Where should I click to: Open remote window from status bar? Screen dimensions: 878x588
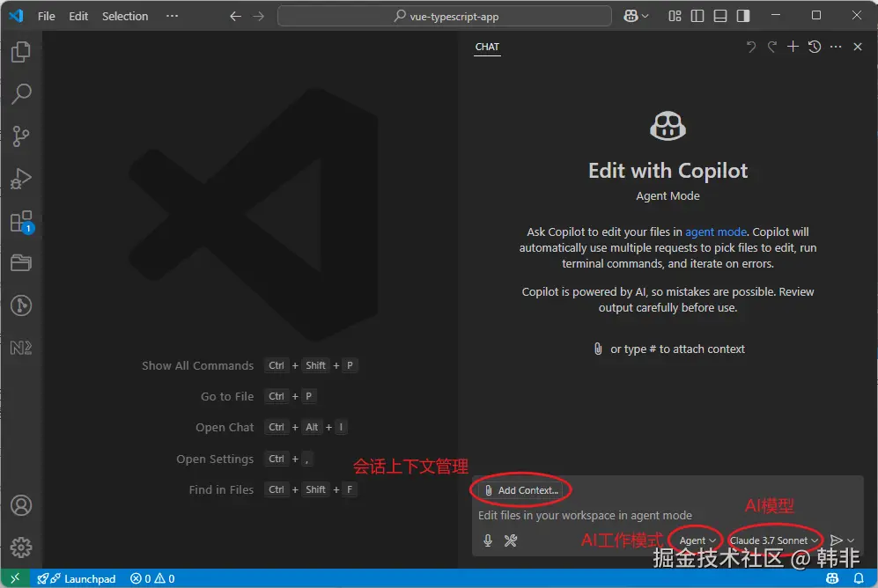pos(15,578)
